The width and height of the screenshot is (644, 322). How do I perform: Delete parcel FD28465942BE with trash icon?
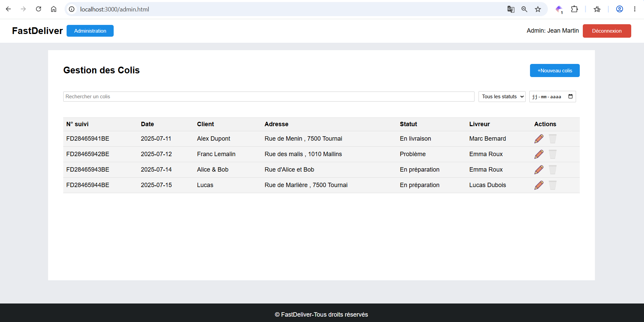point(553,154)
